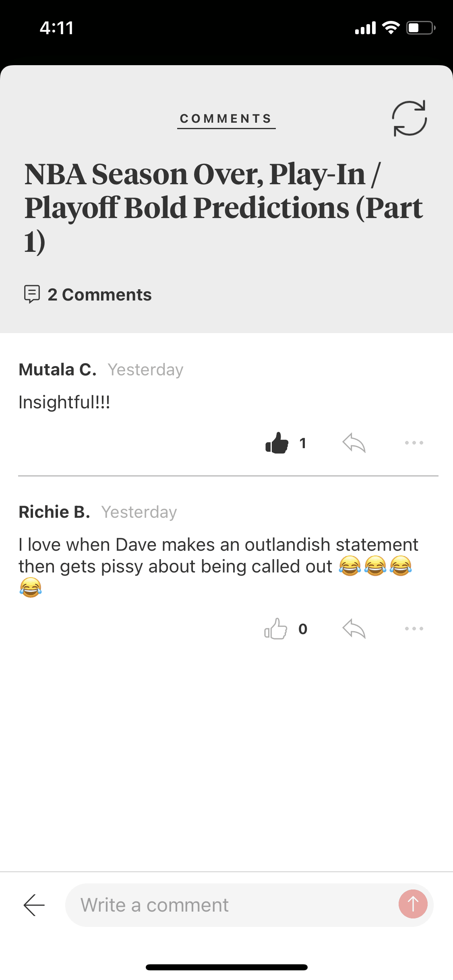Open Mutala C.'s profile name
The height and width of the screenshot is (980, 453).
point(58,370)
